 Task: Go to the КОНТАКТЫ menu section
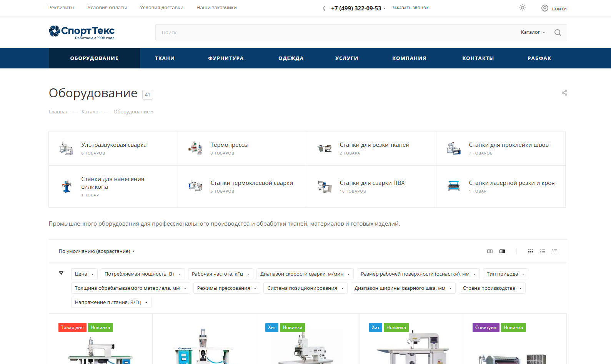478,58
